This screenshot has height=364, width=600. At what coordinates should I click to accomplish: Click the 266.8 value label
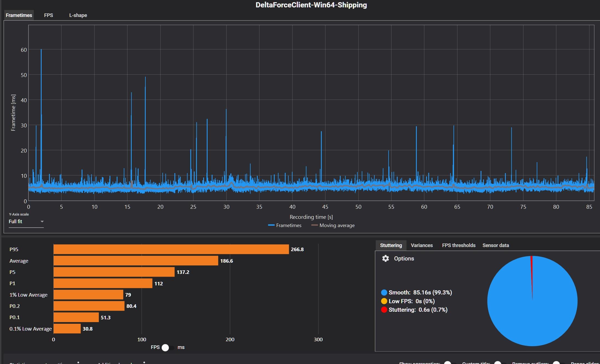pyautogui.click(x=297, y=250)
